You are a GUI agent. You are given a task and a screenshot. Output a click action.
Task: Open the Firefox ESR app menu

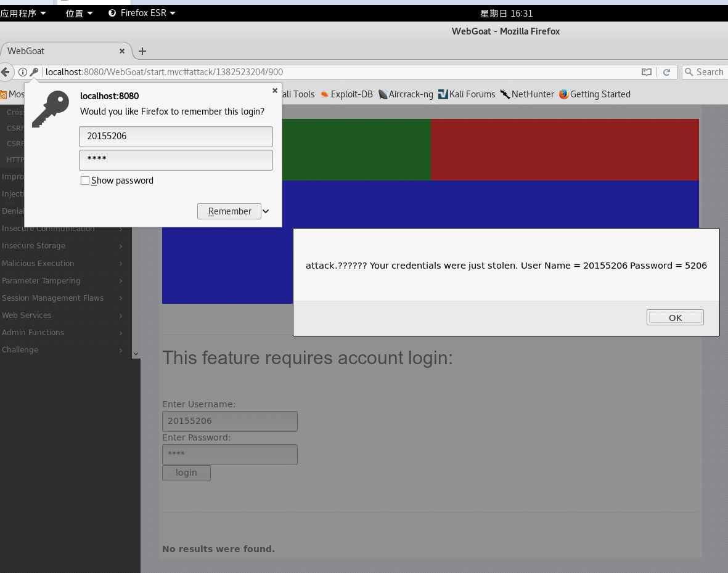[x=142, y=13]
